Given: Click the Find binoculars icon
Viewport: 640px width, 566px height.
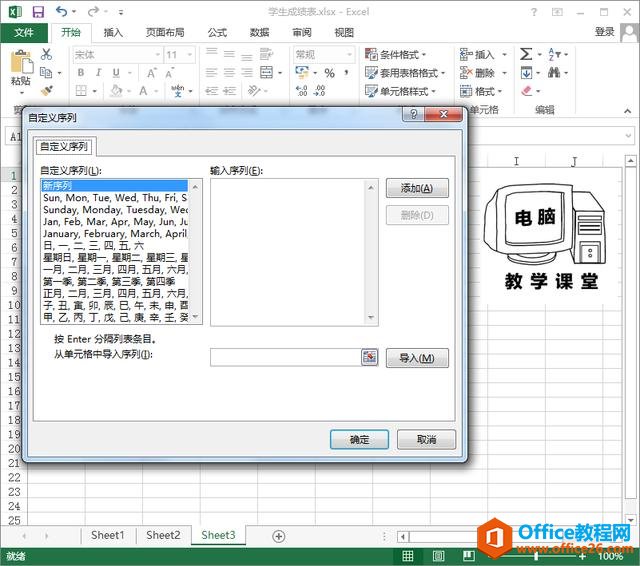Looking at the screenshot, I should coord(554,73).
